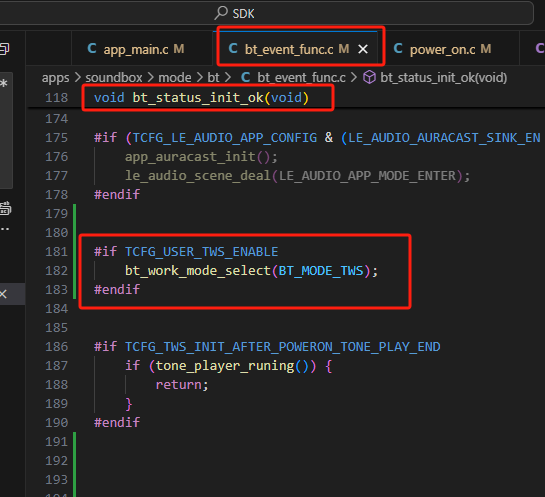Open the 'apps' breadcrumb segment
The image size is (545, 497).
[x=56, y=78]
